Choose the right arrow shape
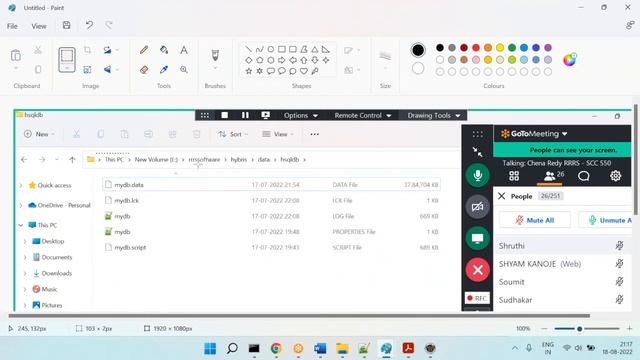640x360 pixels. click(282, 60)
